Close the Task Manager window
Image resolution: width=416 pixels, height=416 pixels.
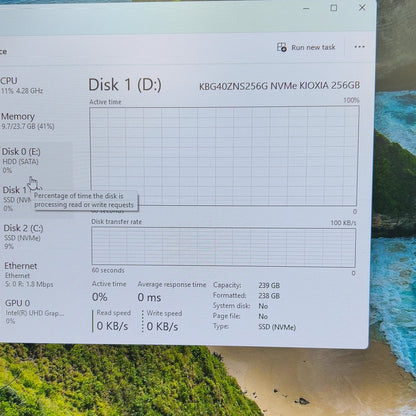pos(362,7)
